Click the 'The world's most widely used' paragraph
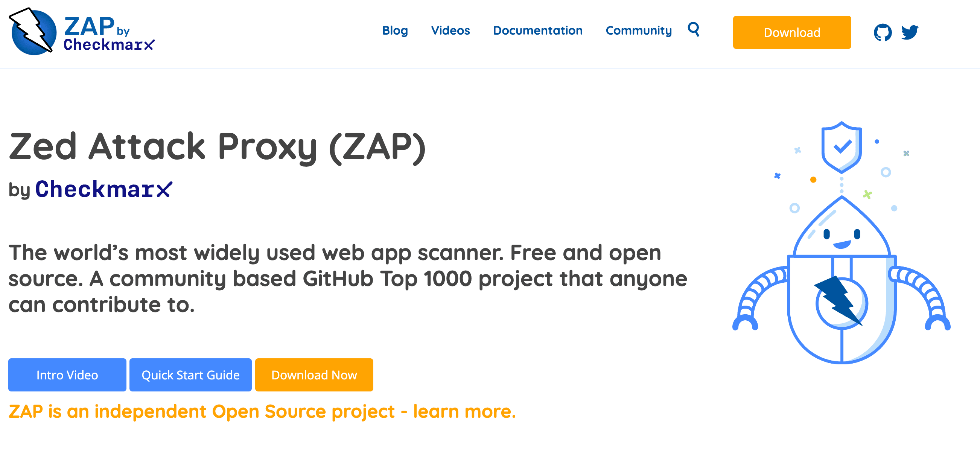The image size is (980, 472). click(348, 279)
